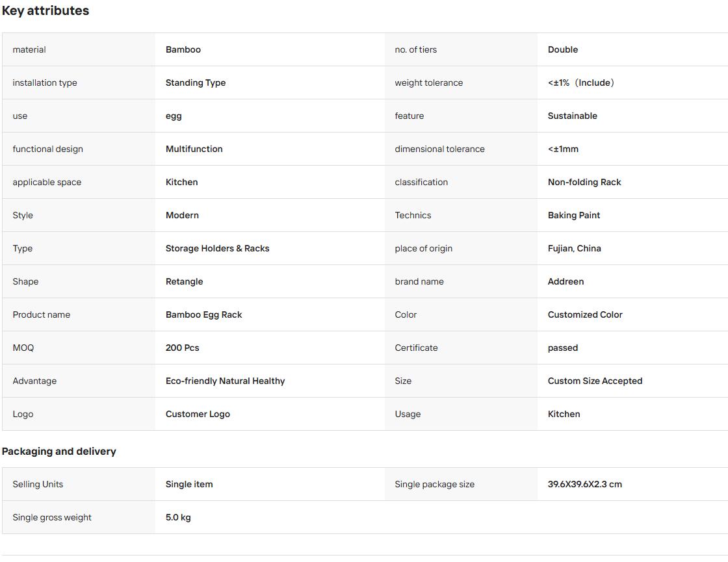The width and height of the screenshot is (728, 562).
Task: Click the 5.0 kg gross weight value
Action: click(x=178, y=517)
